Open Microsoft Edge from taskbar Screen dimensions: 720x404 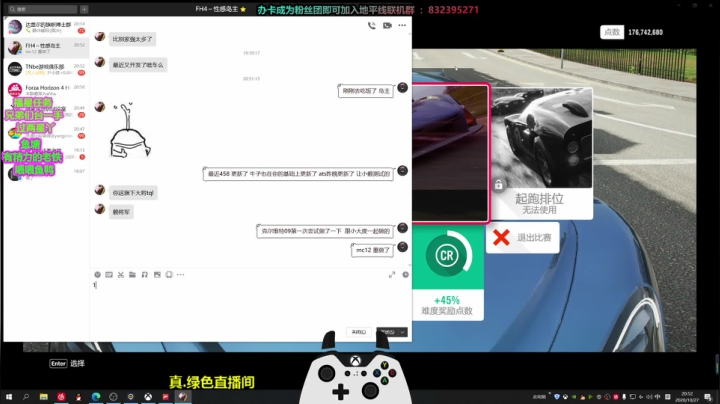pyautogui.click(x=96, y=397)
